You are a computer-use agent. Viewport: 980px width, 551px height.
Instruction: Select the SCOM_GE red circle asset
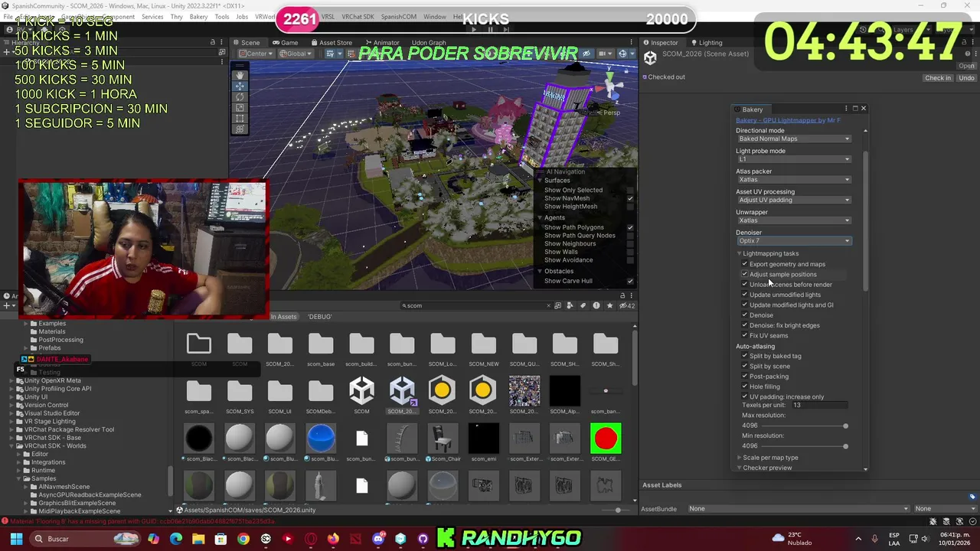click(x=606, y=443)
